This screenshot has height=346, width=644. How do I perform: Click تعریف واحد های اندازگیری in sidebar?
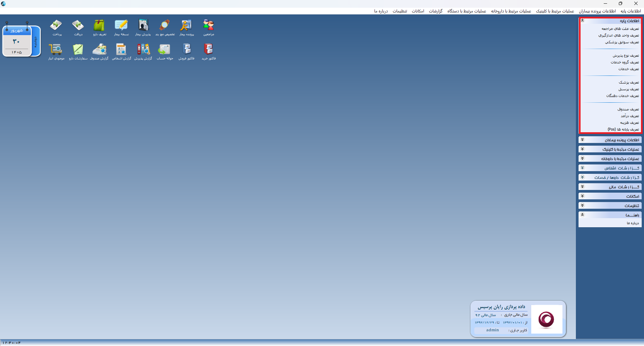click(x=618, y=36)
